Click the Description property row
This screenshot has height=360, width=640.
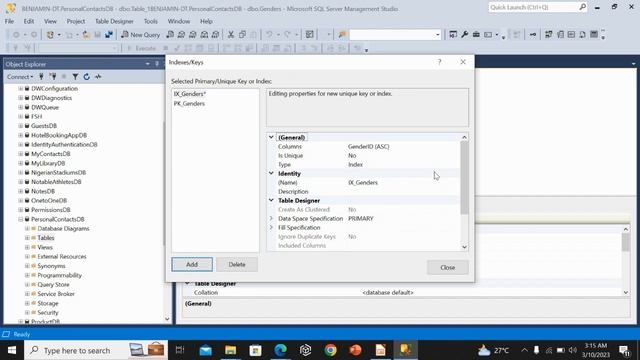[364, 191]
